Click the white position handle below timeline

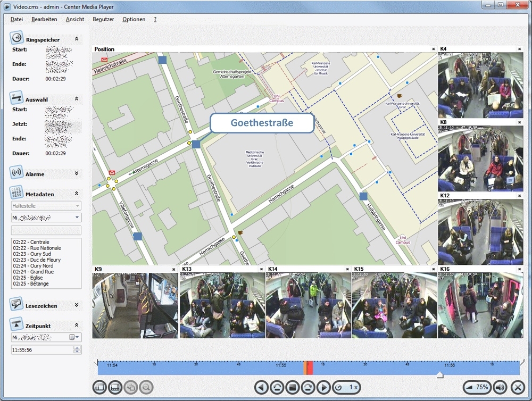pos(440,375)
